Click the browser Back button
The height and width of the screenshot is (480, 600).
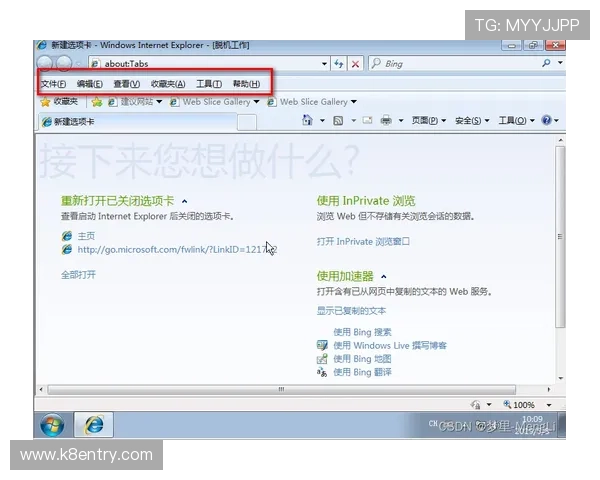[x=44, y=63]
